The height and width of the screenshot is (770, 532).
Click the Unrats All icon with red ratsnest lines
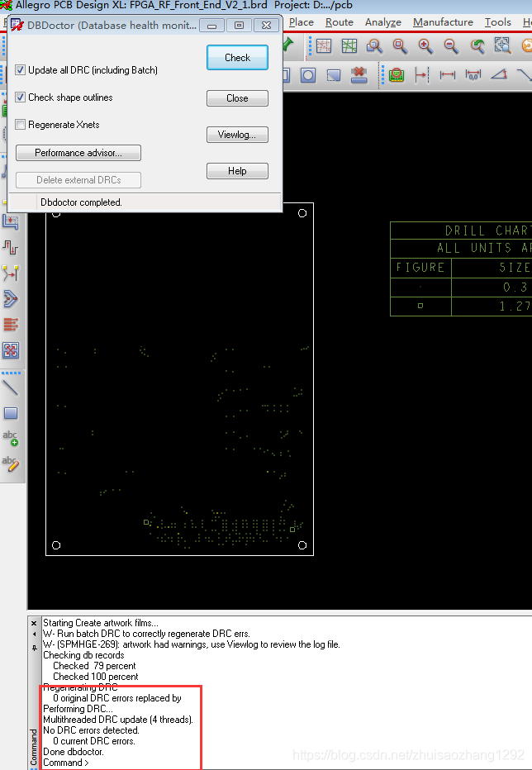point(324,46)
